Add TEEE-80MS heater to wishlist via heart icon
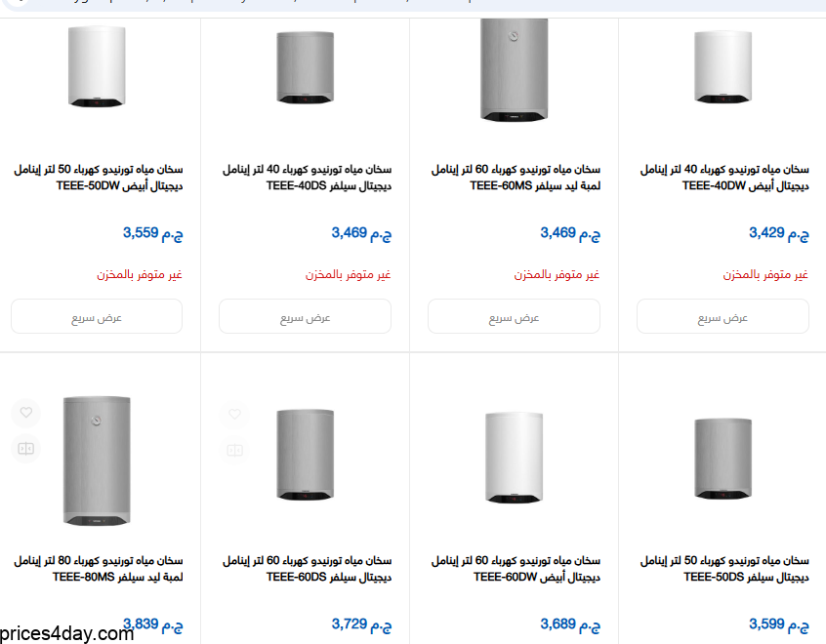The width and height of the screenshot is (826, 644). [x=26, y=414]
